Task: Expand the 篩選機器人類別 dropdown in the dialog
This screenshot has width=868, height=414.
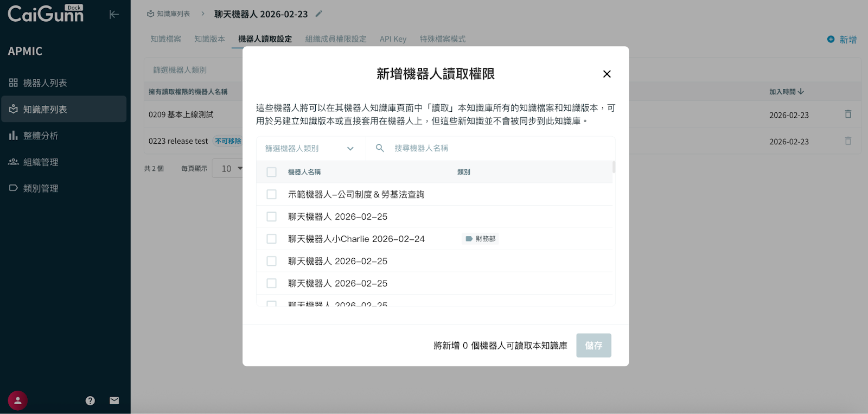Action: coord(310,148)
